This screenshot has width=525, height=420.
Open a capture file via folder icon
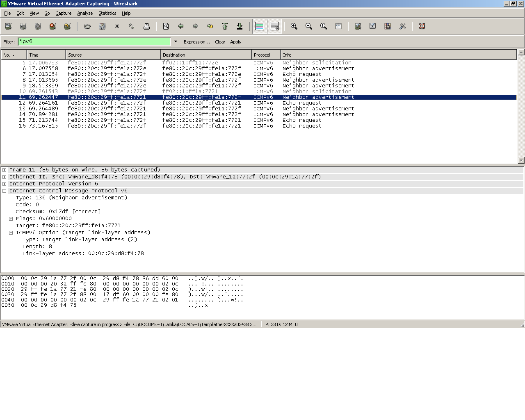coord(87,26)
